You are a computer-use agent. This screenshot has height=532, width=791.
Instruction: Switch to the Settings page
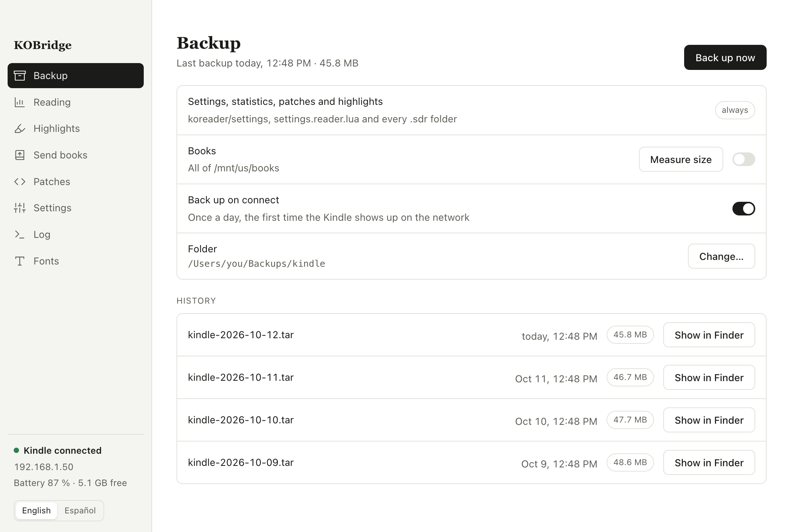click(76, 208)
